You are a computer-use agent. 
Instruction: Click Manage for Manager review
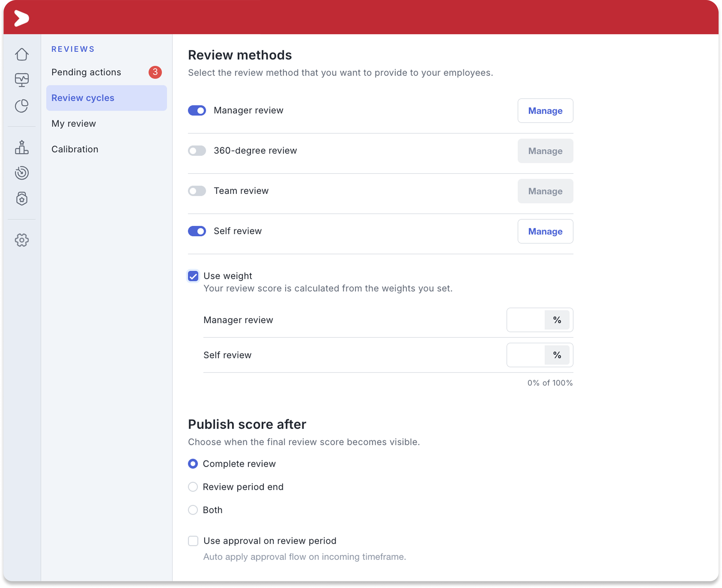point(545,111)
